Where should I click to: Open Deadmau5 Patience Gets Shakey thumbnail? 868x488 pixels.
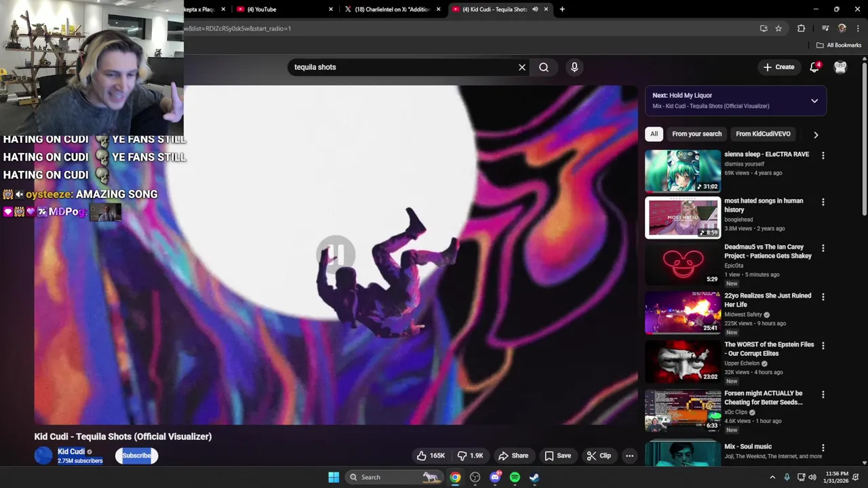[x=683, y=264]
